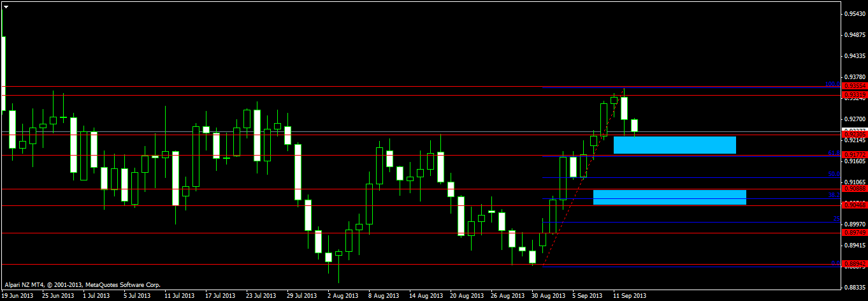Click the 0.0 Fibonacci level label
The height and width of the screenshot is (301, 868).
pyautogui.click(x=835, y=262)
